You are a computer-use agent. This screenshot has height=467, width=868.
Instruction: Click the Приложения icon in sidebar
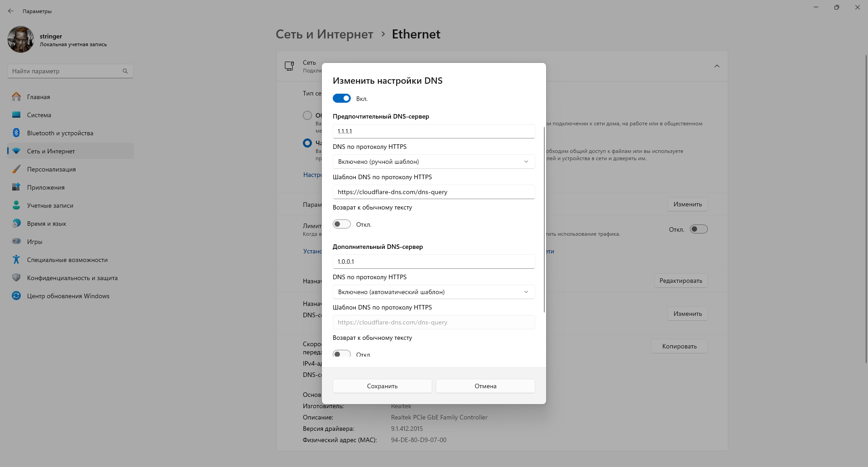point(16,187)
